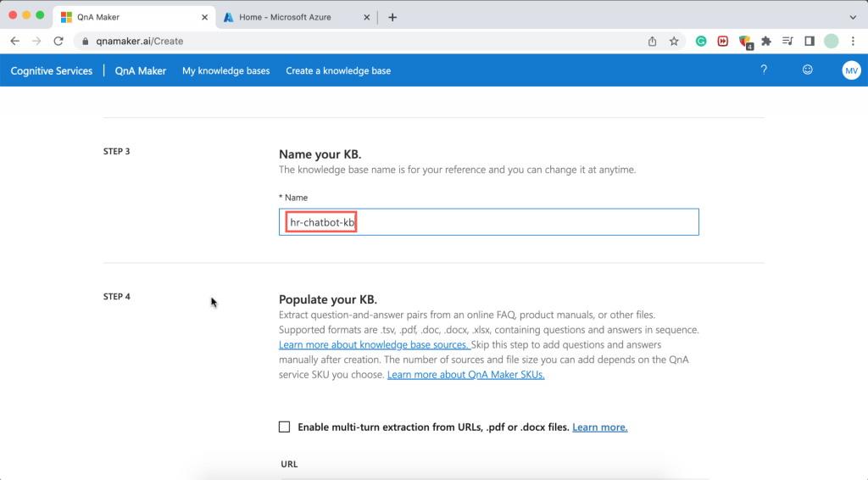Click the KB Name input field
The image size is (868, 480).
(489, 222)
